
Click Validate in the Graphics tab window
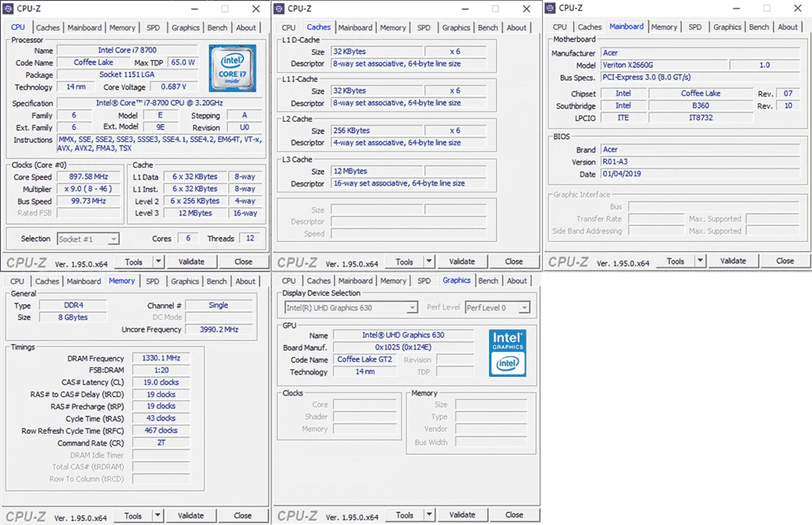pyautogui.click(x=462, y=515)
